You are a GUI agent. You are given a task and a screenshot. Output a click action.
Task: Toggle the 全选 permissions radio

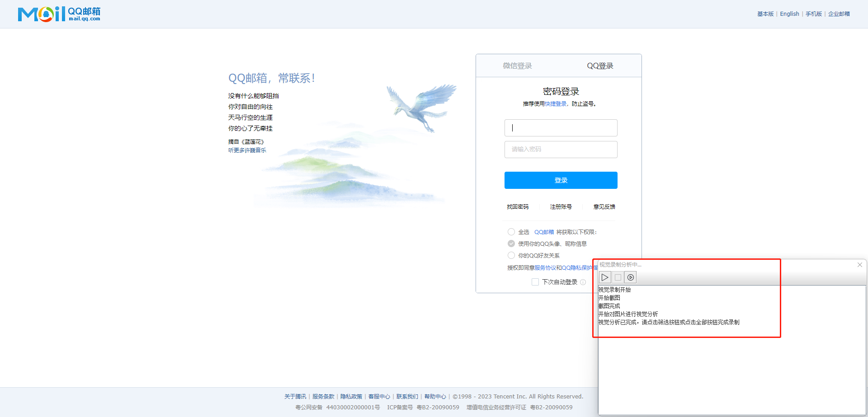(511, 232)
